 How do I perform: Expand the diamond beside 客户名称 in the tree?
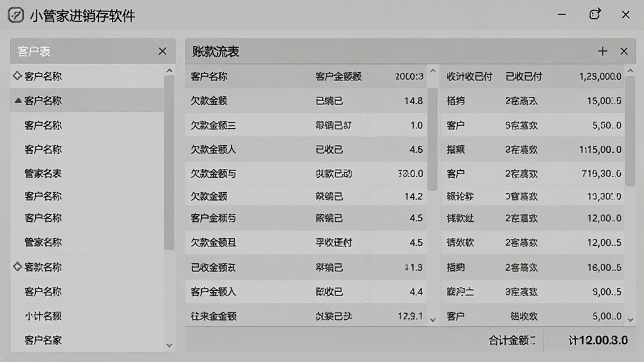[17, 76]
